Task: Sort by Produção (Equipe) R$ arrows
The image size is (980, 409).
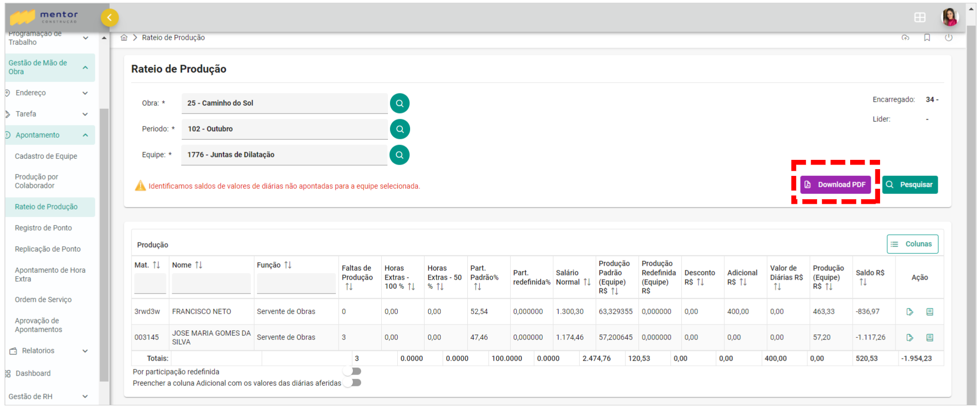Action: point(829,287)
